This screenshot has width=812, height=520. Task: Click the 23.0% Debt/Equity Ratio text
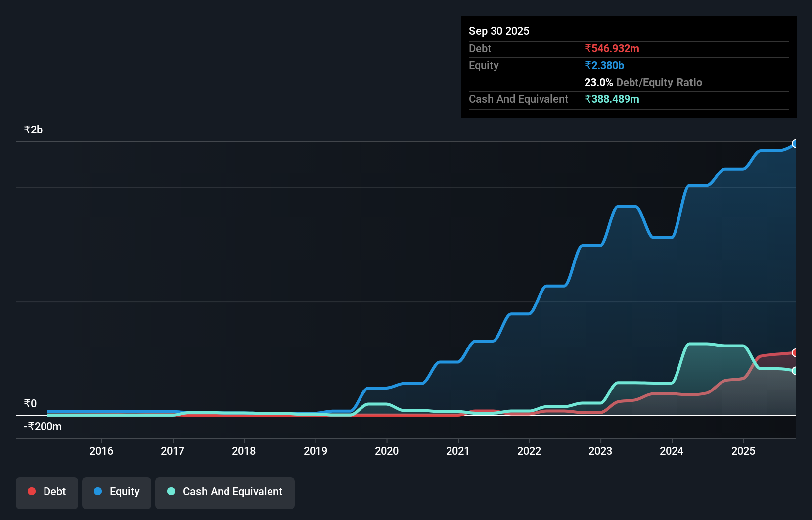[x=643, y=82]
